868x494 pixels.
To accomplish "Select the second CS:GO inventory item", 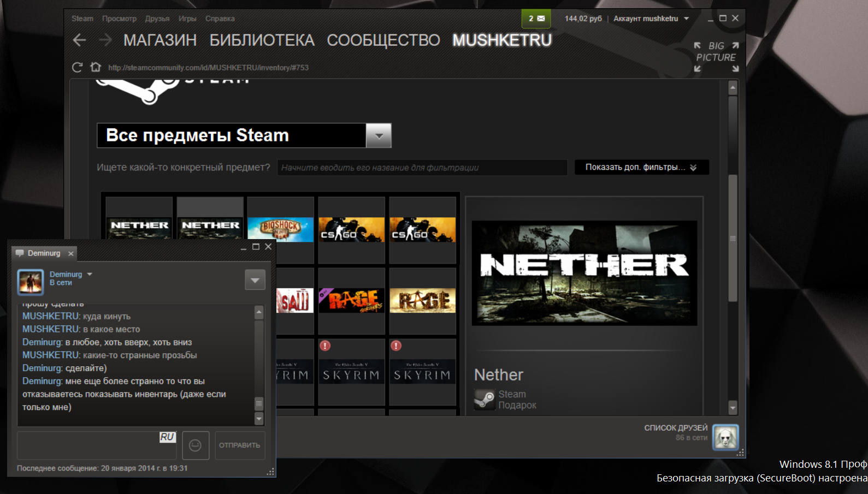I will pos(423,230).
